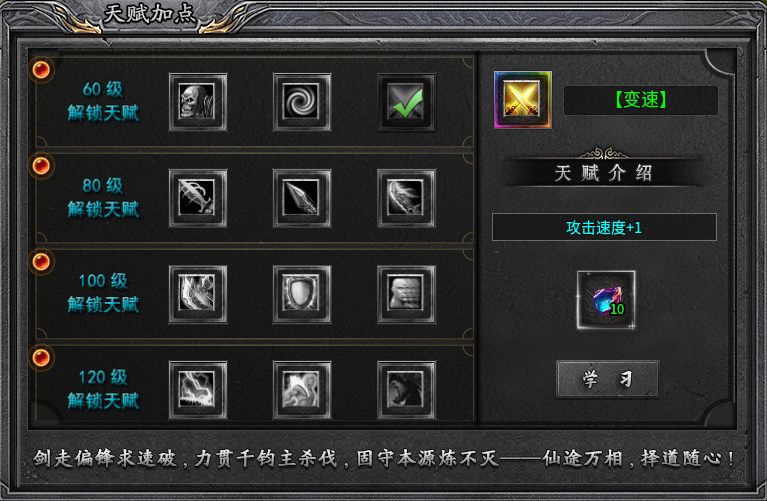Toggle the red orb beside 100级
The height and width of the screenshot is (501, 767).
point(41,261)
